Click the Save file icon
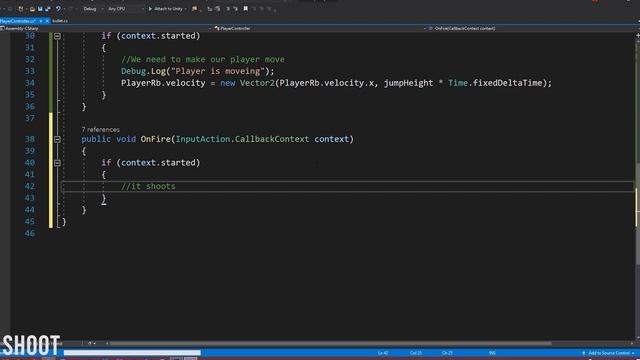 pos(40,9)
